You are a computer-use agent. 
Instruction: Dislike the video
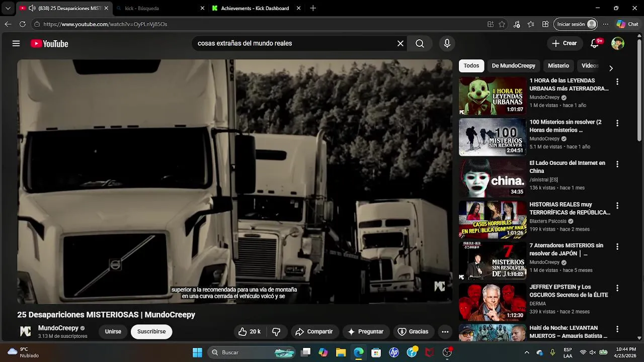(x=276, y=332)
